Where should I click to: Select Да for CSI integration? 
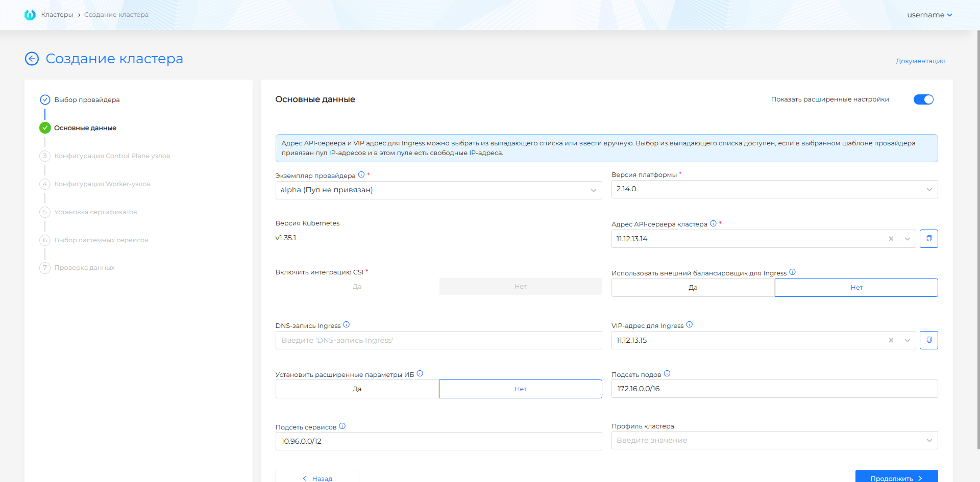(357, 287)
